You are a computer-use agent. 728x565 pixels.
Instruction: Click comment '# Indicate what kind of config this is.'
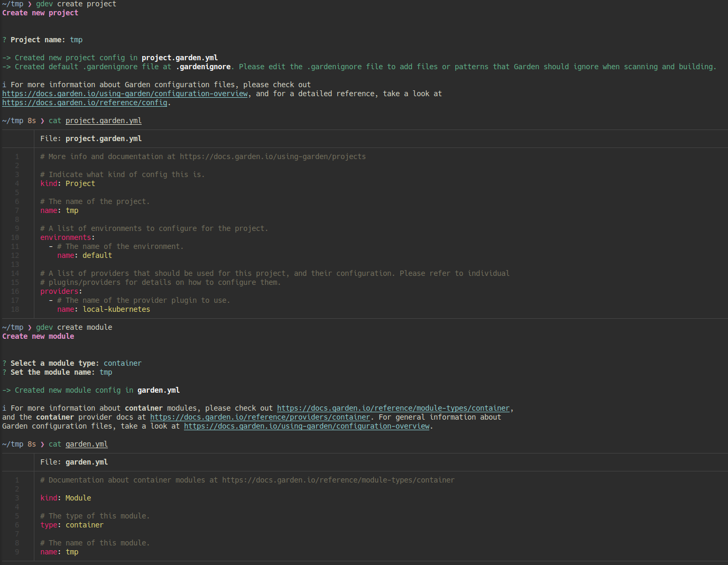[123, 174]
